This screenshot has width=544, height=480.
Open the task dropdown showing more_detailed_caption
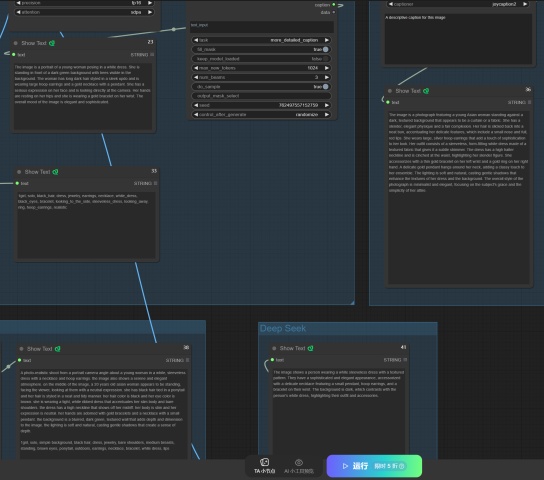(x=261, y=40)
